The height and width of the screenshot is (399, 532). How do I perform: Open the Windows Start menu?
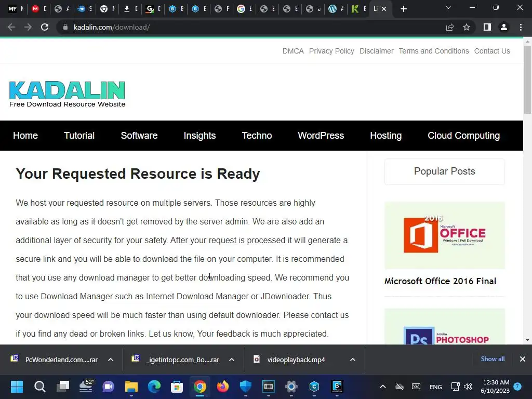pos(17,387)
